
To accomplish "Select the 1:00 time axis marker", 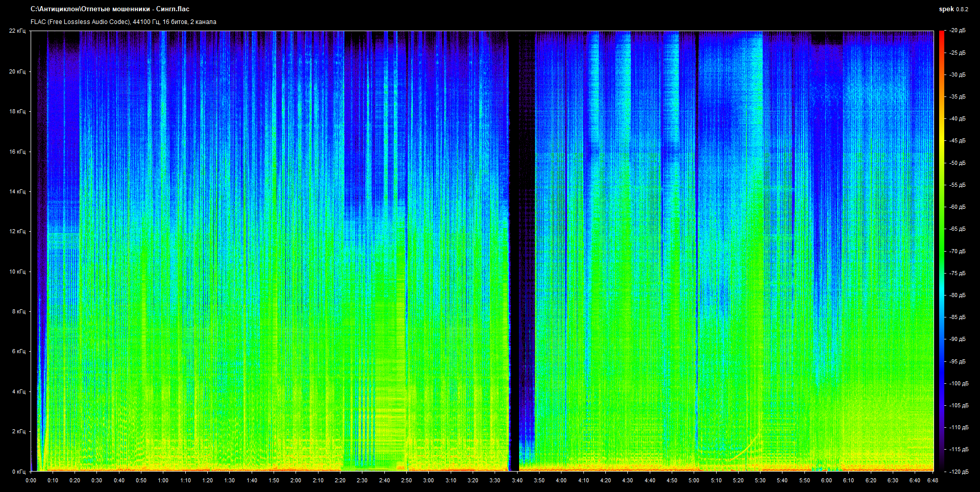I will (x=163, y=480).
